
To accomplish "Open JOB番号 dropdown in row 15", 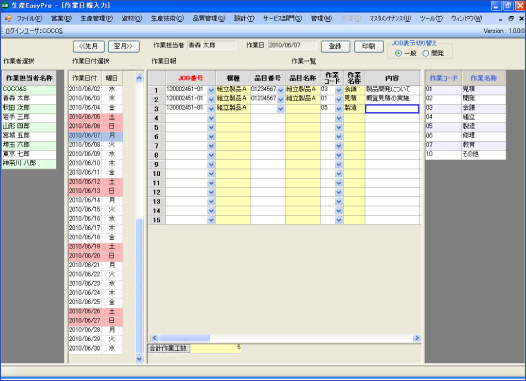I will 211,220.
